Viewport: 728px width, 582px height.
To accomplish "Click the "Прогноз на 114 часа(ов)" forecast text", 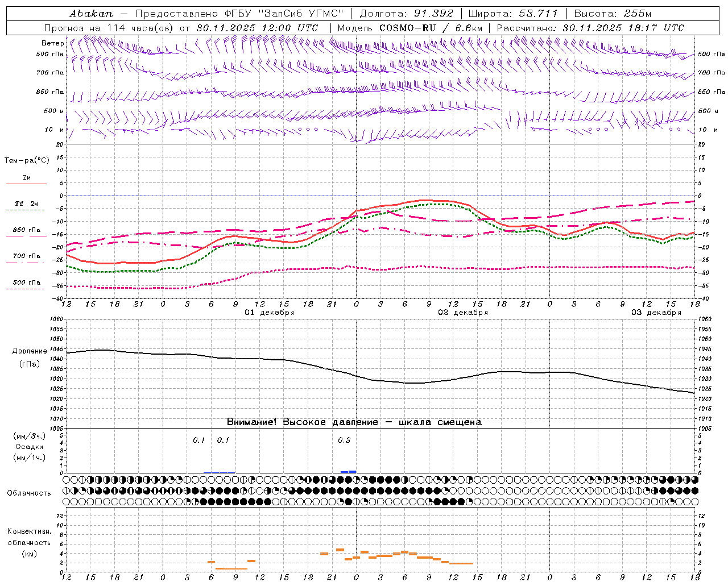I will (110, 28).
